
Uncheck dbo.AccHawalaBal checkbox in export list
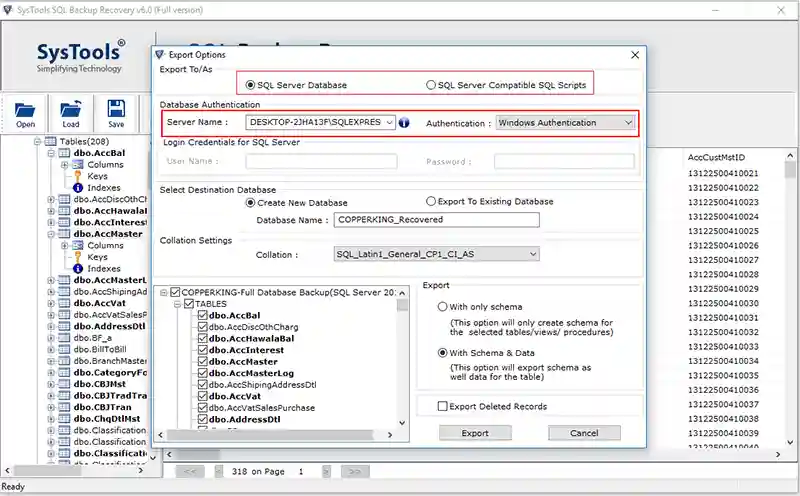[203, 338]
